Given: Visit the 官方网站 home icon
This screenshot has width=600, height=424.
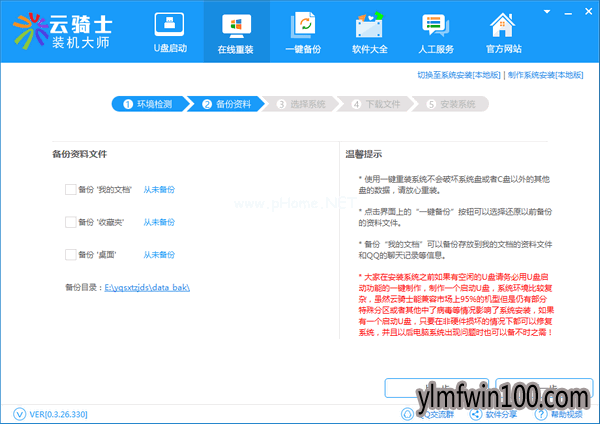Looking at the screenshot, I should tap(503, 25).
